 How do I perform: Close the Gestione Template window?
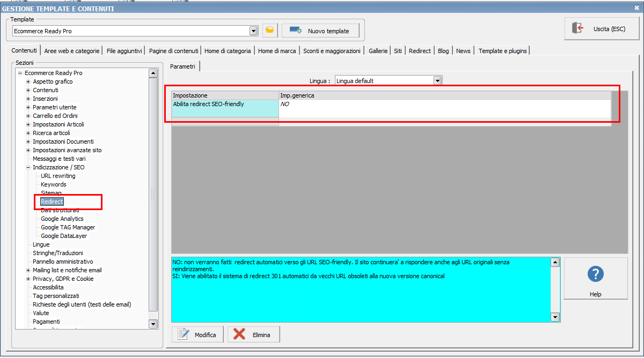tap(637, 8)
